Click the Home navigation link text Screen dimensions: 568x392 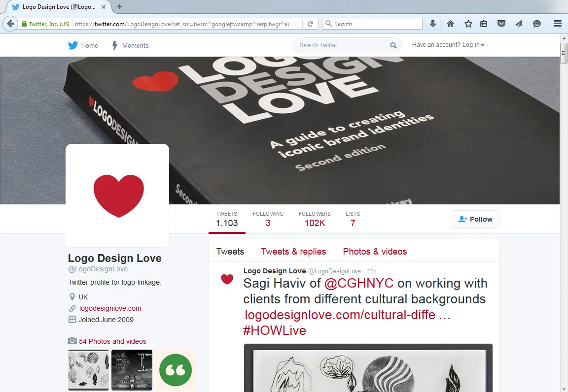89,46
